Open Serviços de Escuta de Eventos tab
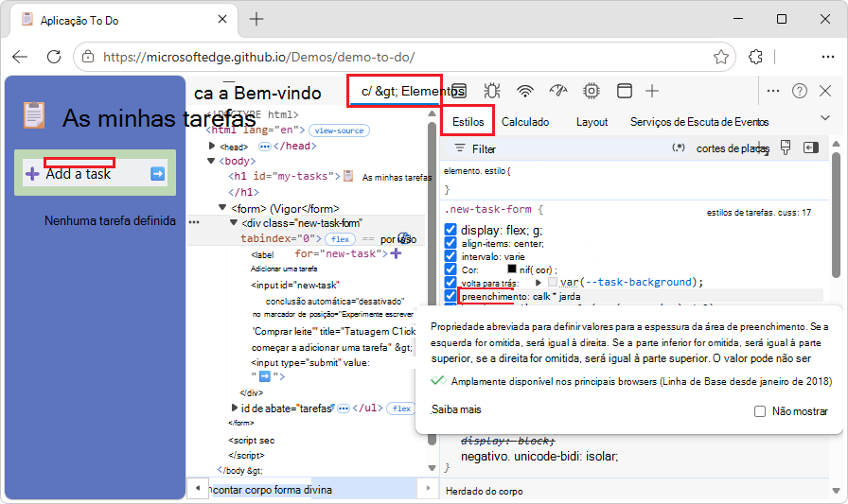 pyautogui.click(x=699, y=122)
